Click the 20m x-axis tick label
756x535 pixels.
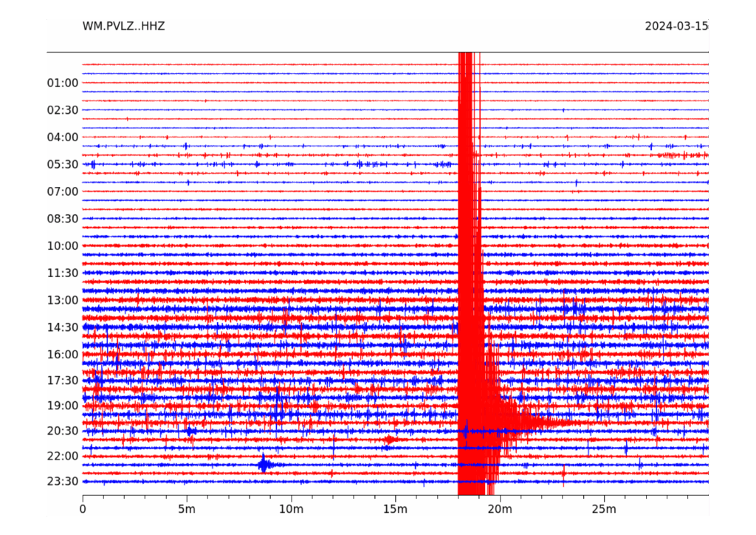click(x=500, y=509)
